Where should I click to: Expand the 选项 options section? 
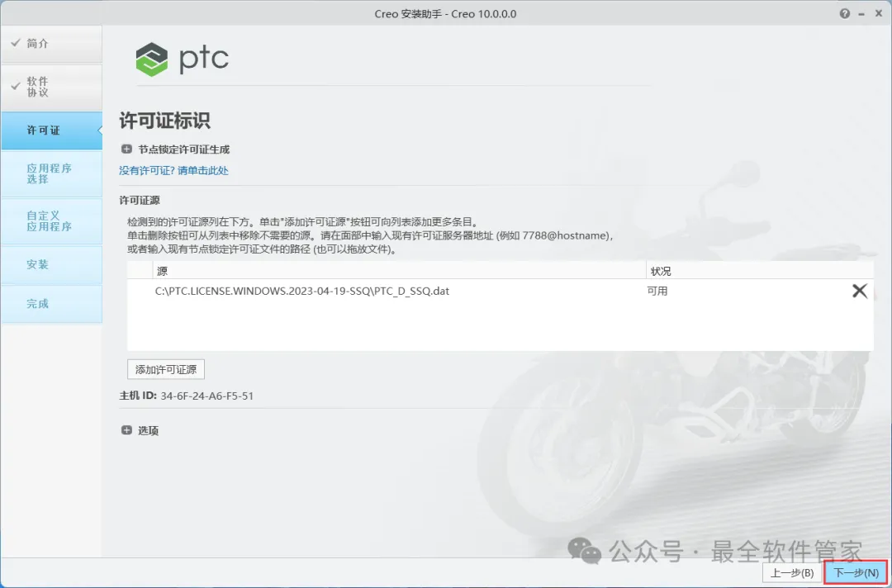tap(126, 430)
